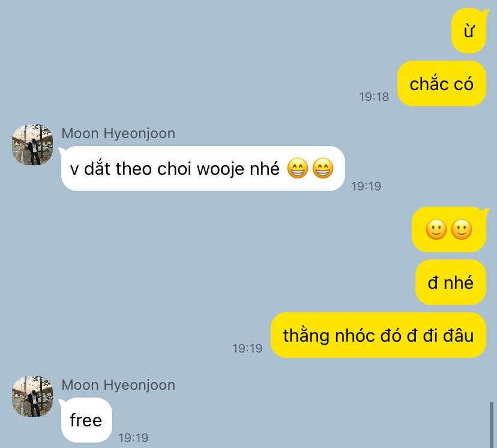Select the "chắc có" message bubble
This screenshot has height=448, width=497.
tap(442, 83)
